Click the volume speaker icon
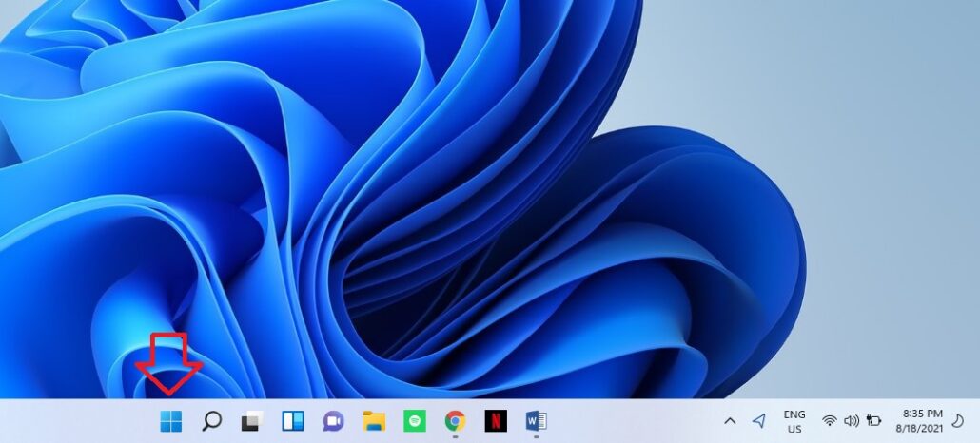980x443 pixels. tap(852, 421)
